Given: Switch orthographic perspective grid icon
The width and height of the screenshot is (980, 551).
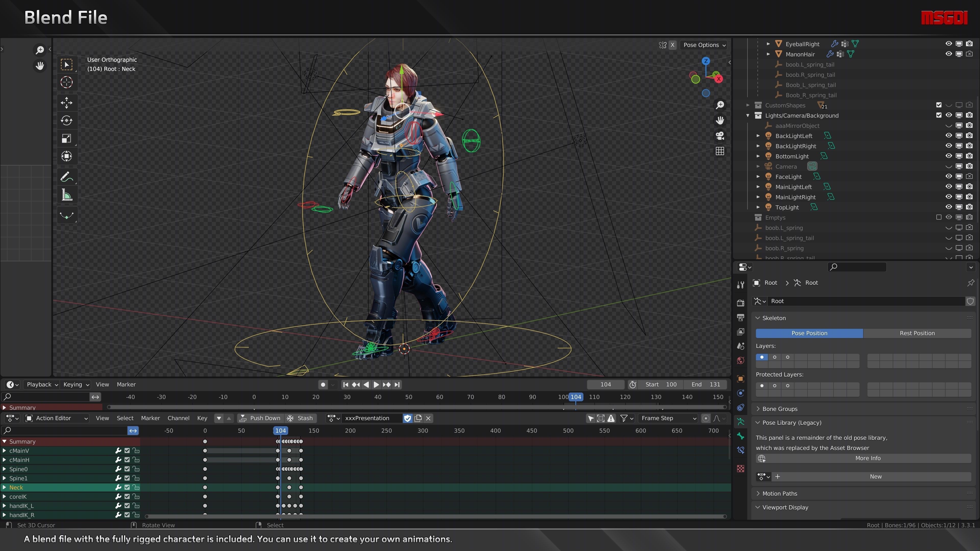Looking at the screenshot, I should point(720,151).
